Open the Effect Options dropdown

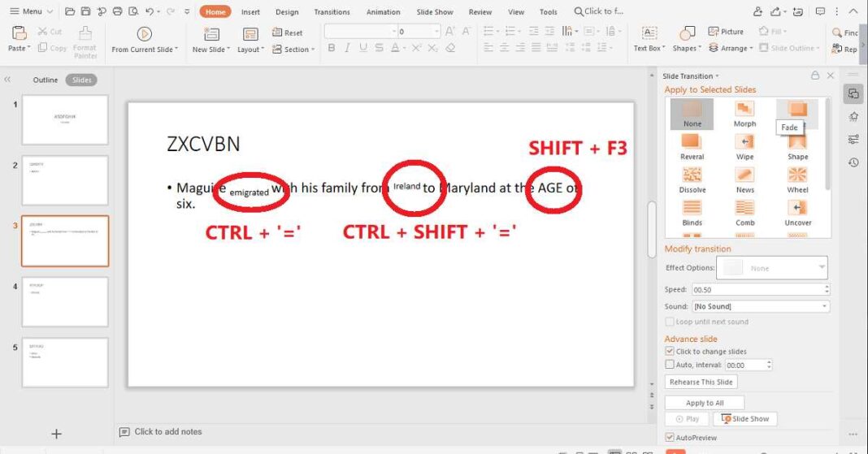click(x=822, y=267)
